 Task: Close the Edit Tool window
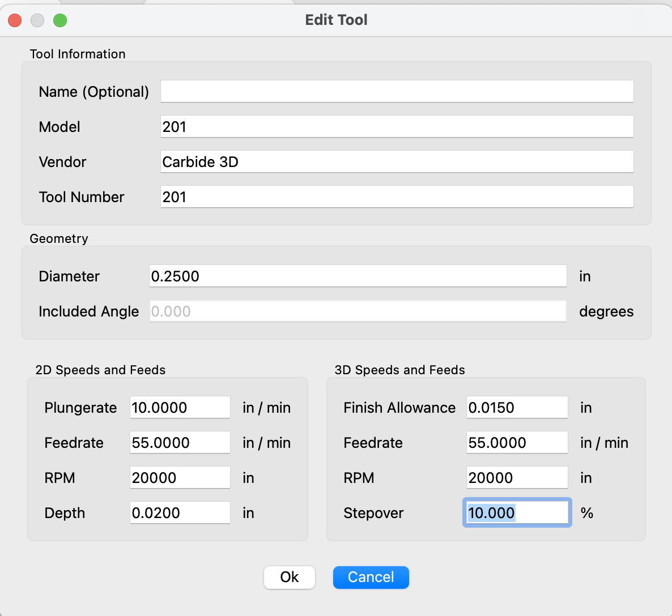[15, 20]
